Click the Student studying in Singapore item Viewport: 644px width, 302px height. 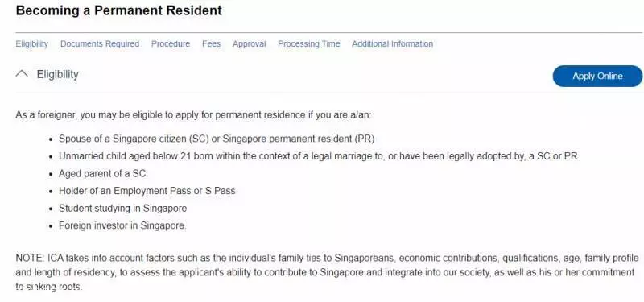click(123, 209)
